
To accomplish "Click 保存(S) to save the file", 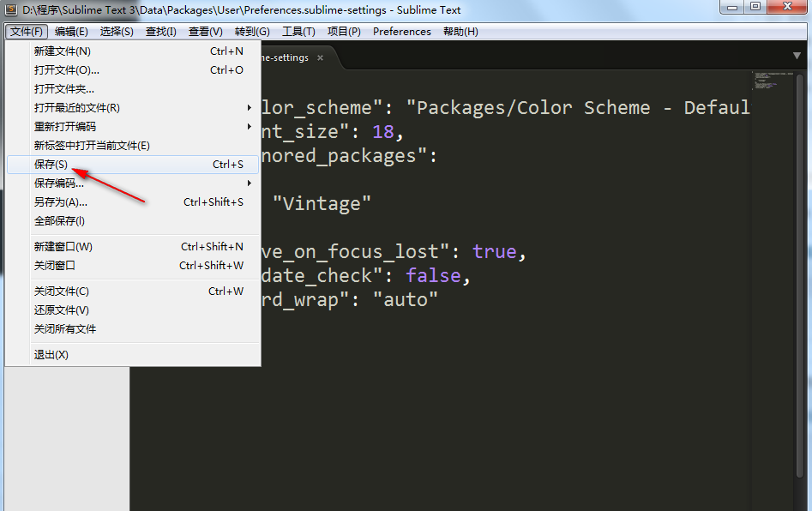I will coord(133,164).
